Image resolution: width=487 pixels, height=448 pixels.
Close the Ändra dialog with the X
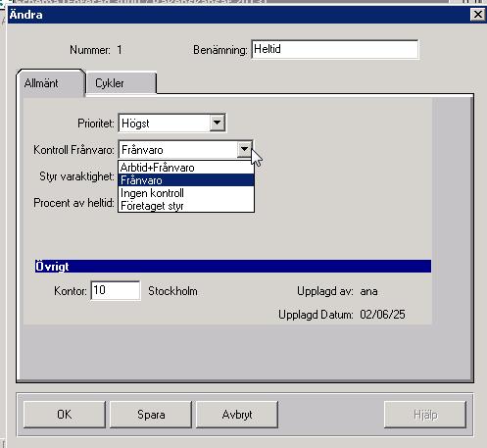477,15
